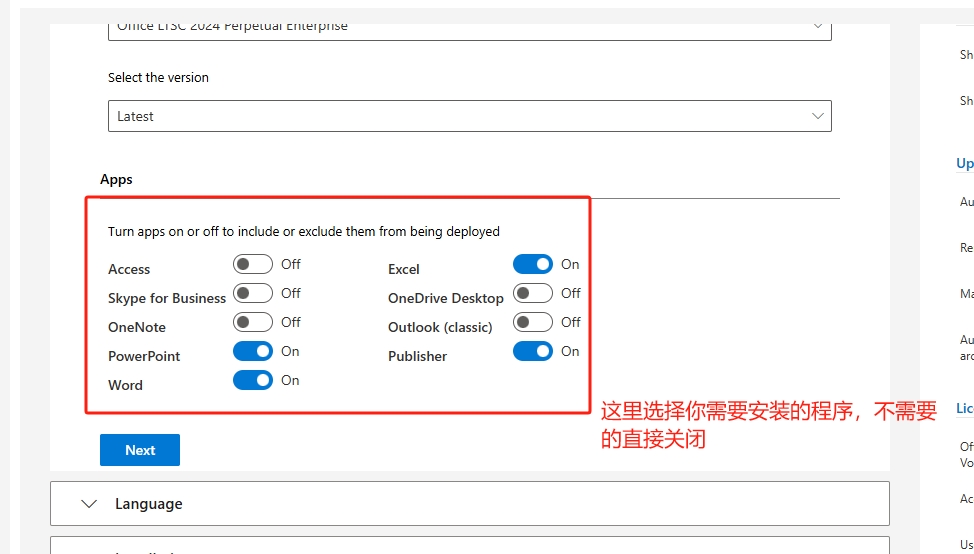Open the Latest version dropdown
Image resolution: width=974 pixels, height=554 pixels.
469,116
